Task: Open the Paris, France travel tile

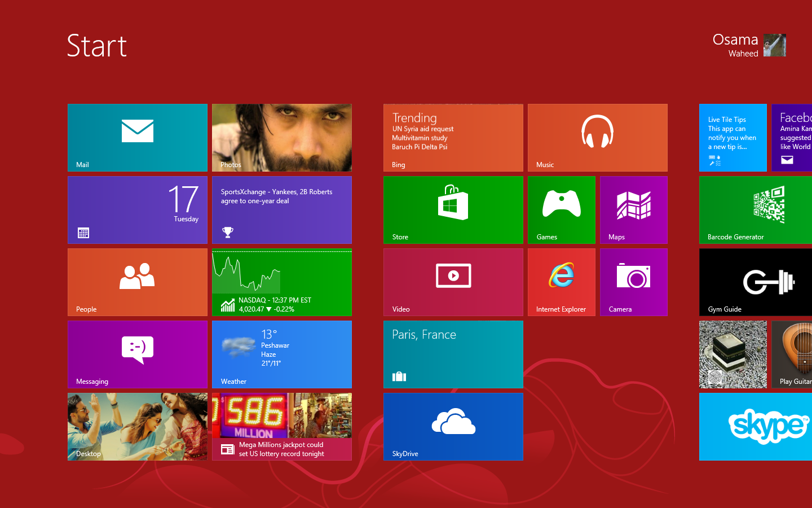Action: coord(453,354)
